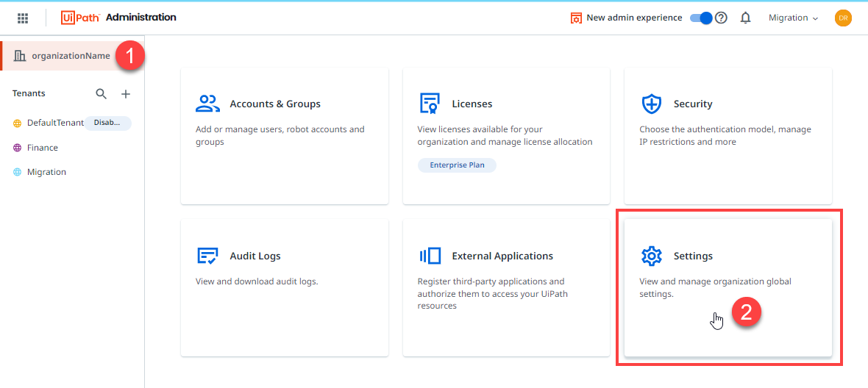Open the Audit Logs card
Viewport: 868px width, 388px height.
285,288
